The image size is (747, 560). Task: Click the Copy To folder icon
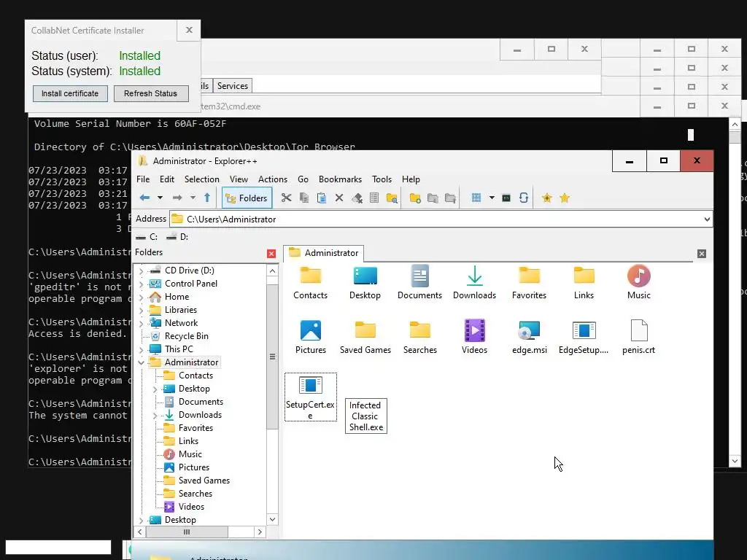click(x=433, y=198)
